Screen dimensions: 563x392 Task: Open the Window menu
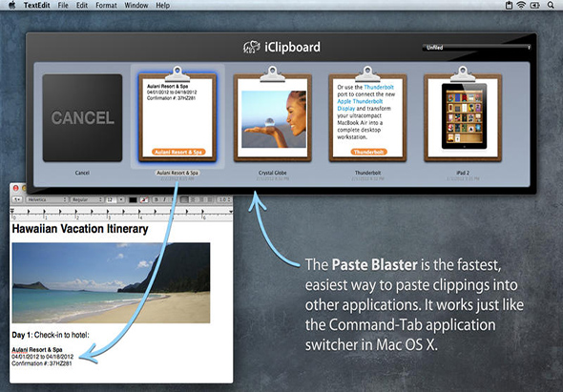tap(136, 6)
